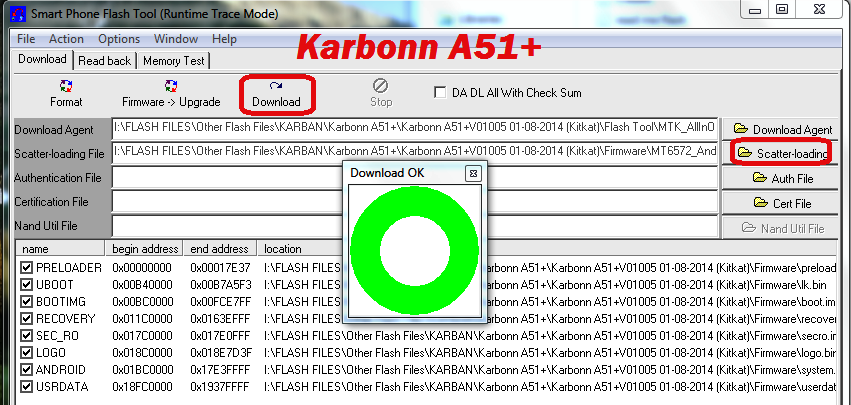Uncheck the ANDROID partition checkbox
The width and height of the screenshot is (851, 405).
coord(26,370)
